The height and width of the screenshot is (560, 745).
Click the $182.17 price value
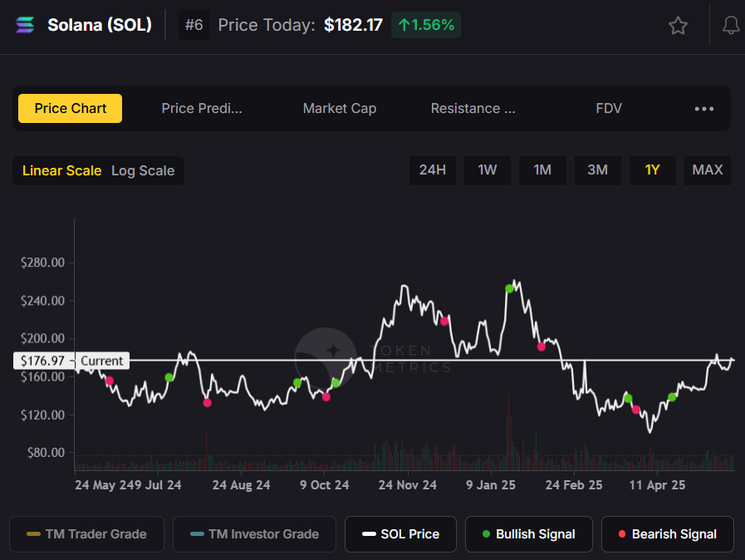click(x=353, y=25)
